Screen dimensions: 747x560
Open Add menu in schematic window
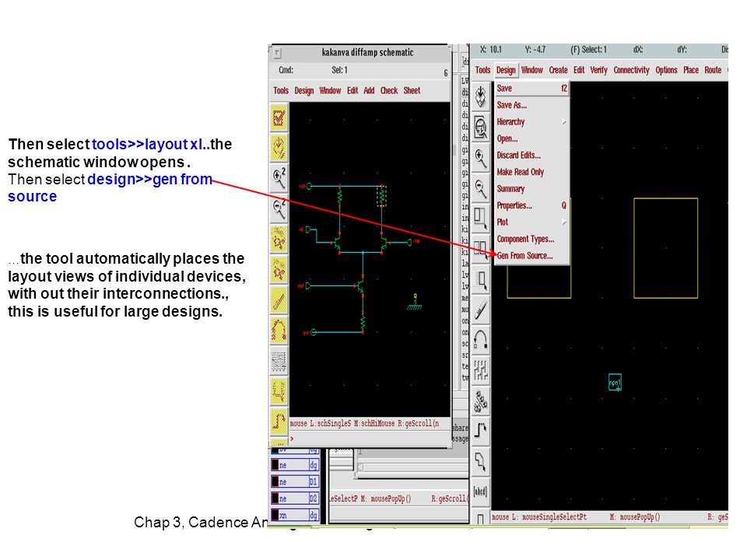[369, 90]
